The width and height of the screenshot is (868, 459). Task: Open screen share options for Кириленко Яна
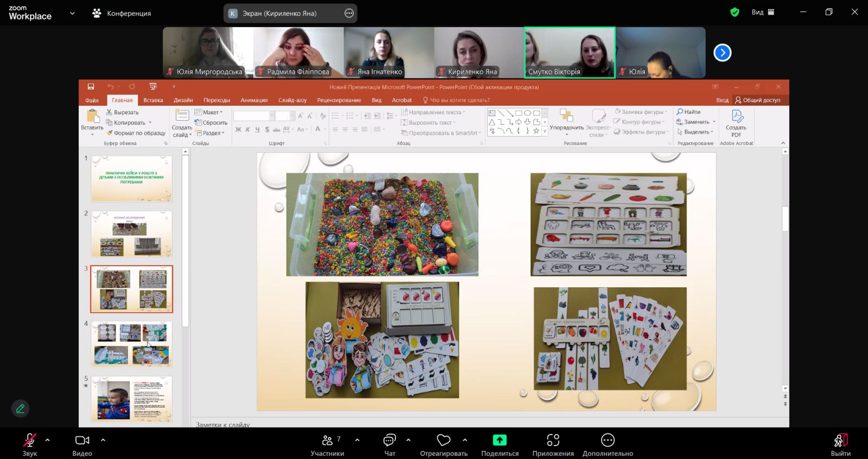pyautogui.click(x=349, y=14)
